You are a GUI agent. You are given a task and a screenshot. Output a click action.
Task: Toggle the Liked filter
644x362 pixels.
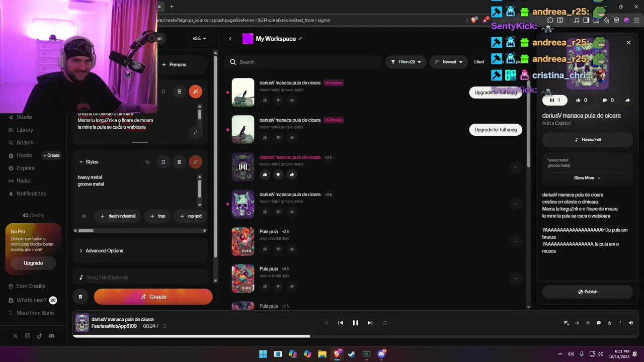(479, 62)
